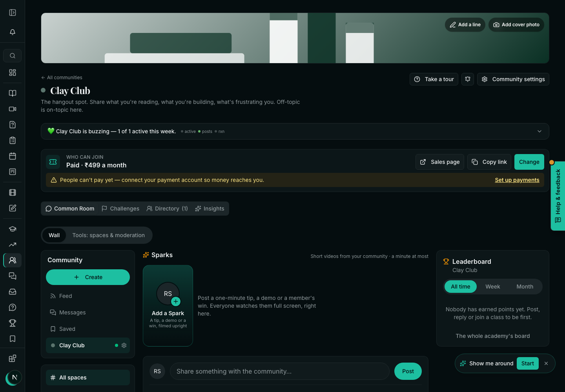Screen dimensions: 565x392
Task: Open Clay Club gear settings in sidebar
Action: click(x=124, y=345)
